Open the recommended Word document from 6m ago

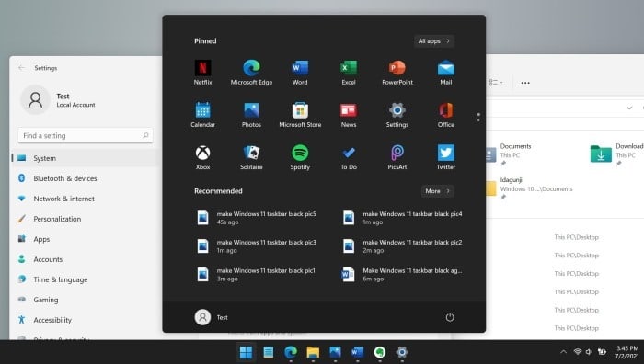coord(403,275)
